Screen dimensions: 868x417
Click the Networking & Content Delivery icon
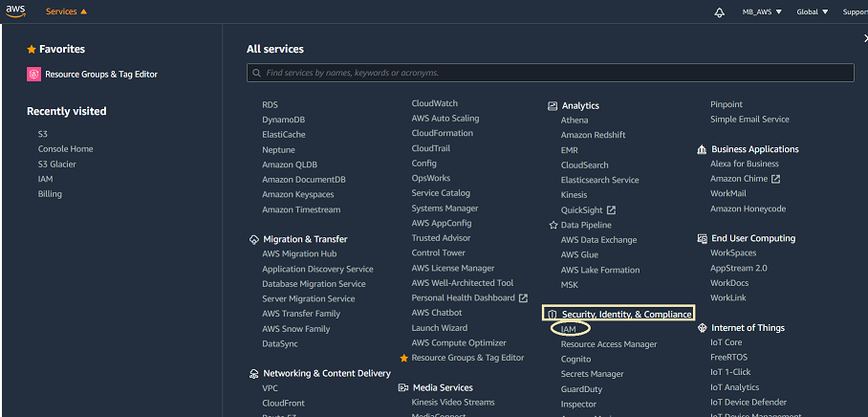(253, 374)
